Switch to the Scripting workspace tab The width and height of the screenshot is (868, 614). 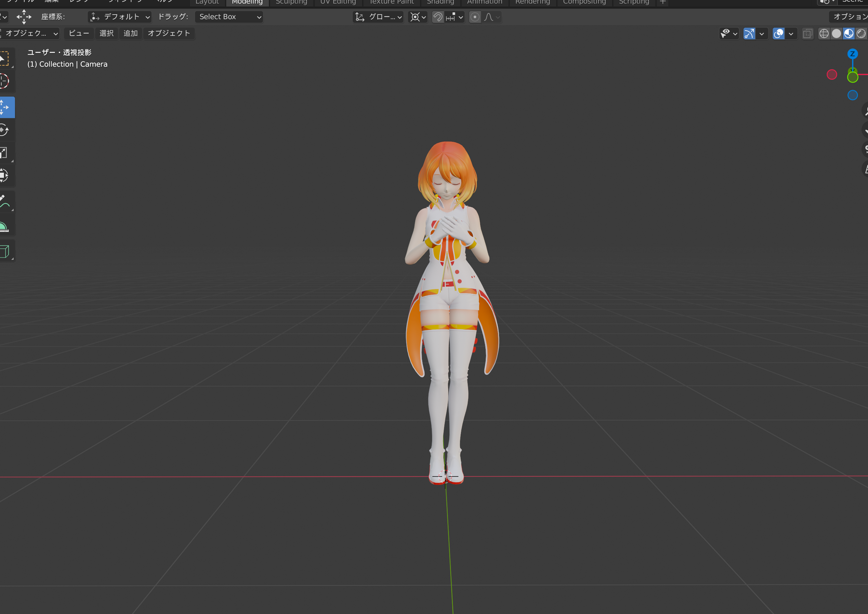pos(634,2)
